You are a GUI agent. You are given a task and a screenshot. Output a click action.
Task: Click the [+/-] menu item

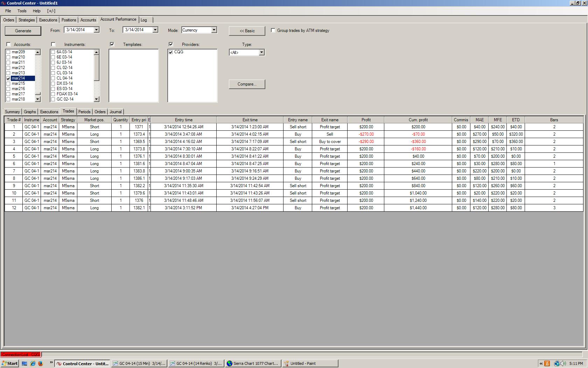[x=51, y=11]
